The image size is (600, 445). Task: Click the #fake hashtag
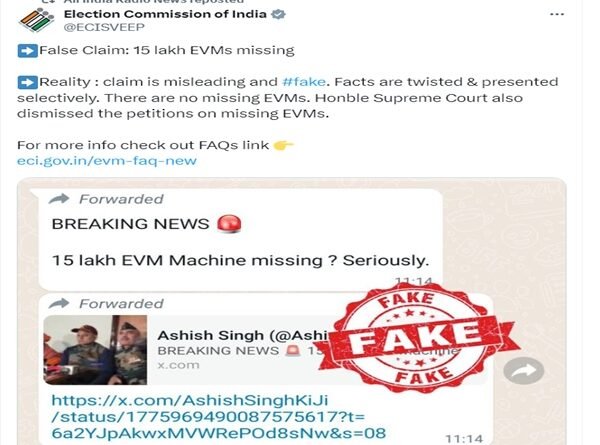coord(304,82)
